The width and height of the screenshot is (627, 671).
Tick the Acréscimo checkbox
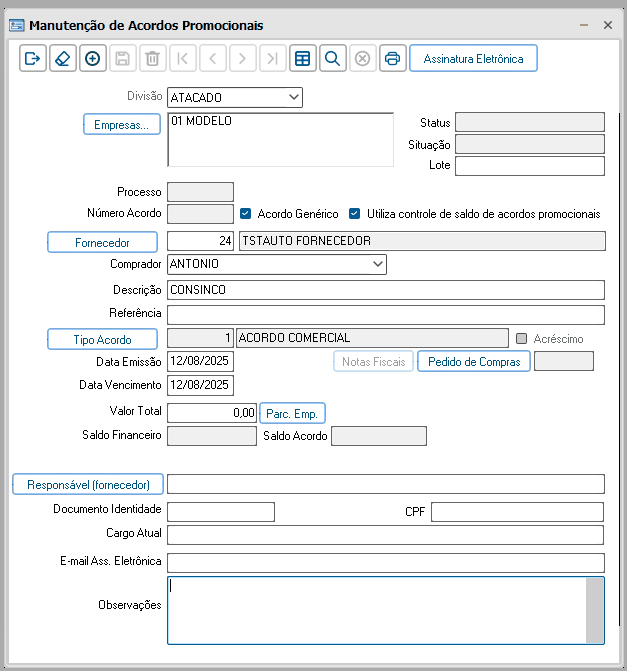521,338
